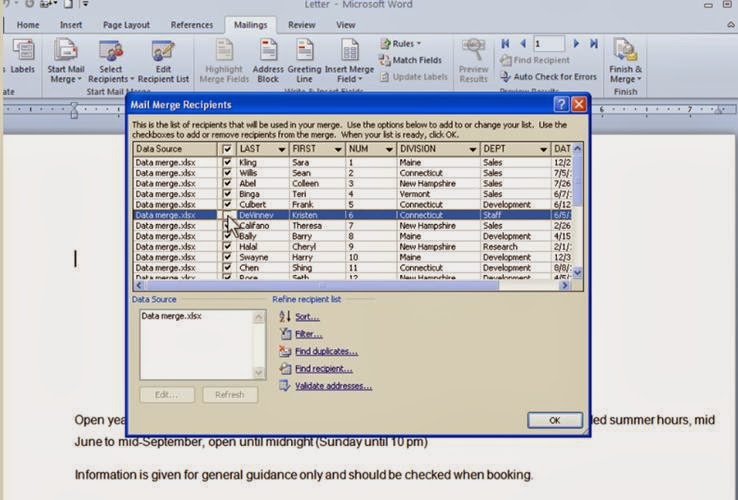Screen dimensions: 738x500
Task: Click the Find recipient... link
Action: 324,369
